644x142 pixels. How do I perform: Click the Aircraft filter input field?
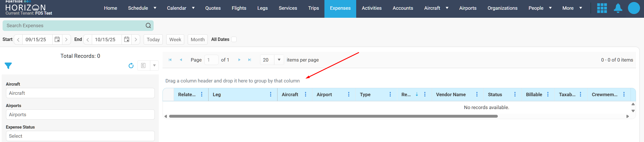click(80, 93)
